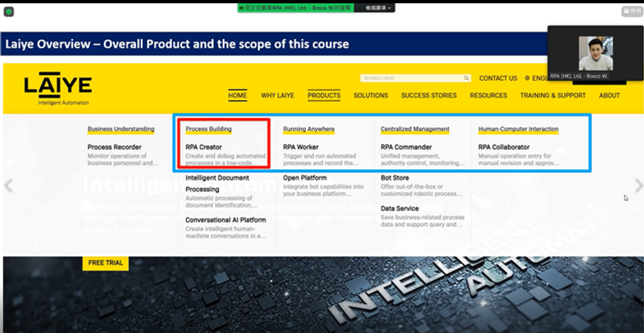Open the RPA Commander product link
Screen dimensions: 644x333
tap(407, 147)
